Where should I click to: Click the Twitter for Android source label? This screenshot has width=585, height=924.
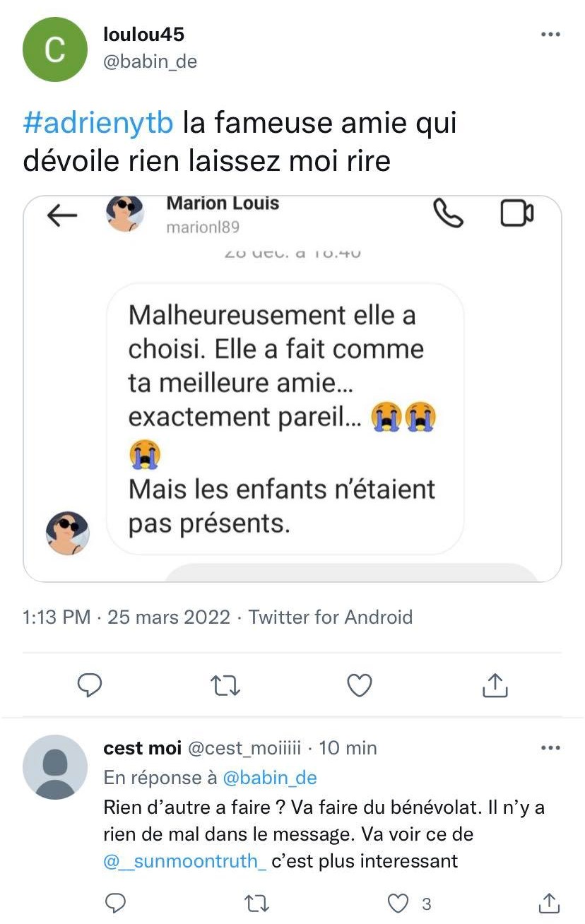point(330,617)
